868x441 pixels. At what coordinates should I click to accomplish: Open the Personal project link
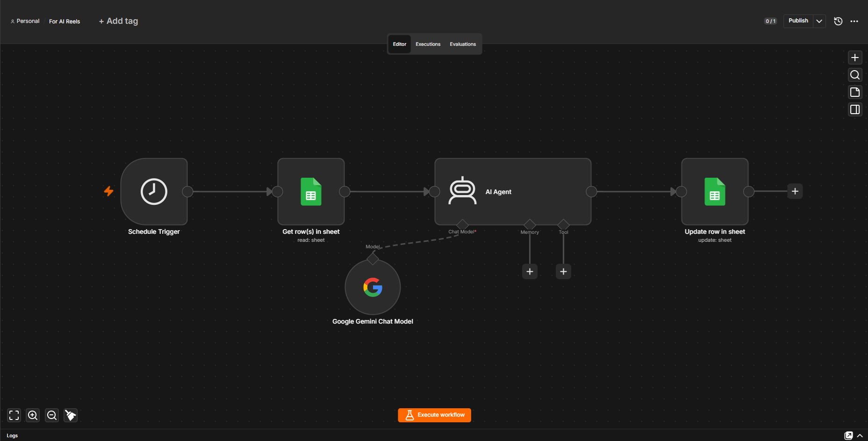tap(25, 21)
